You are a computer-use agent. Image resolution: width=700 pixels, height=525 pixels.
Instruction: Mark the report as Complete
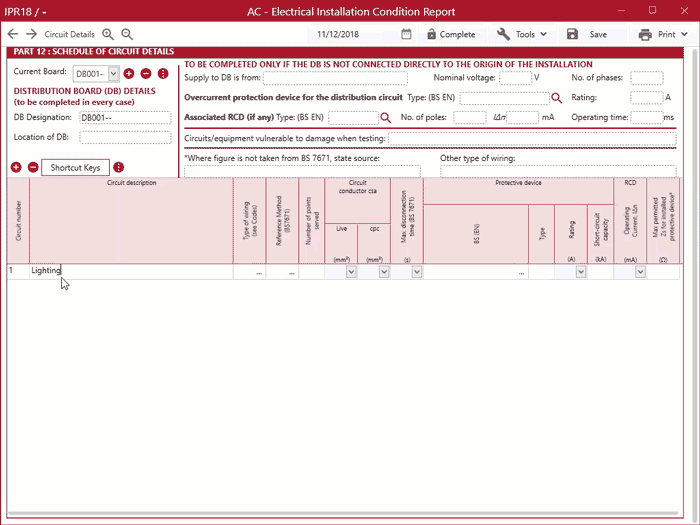450,34
